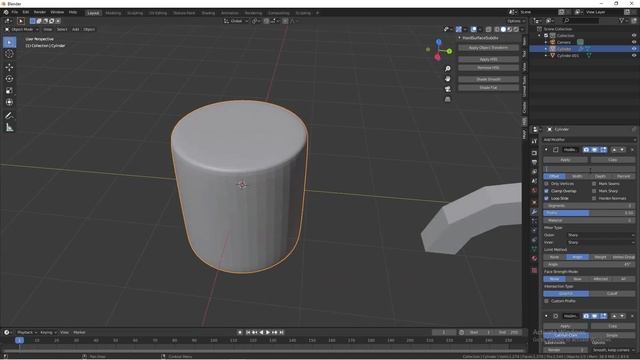
Task: Switch to solid viewport shading
Action: (x=503, y=29)
